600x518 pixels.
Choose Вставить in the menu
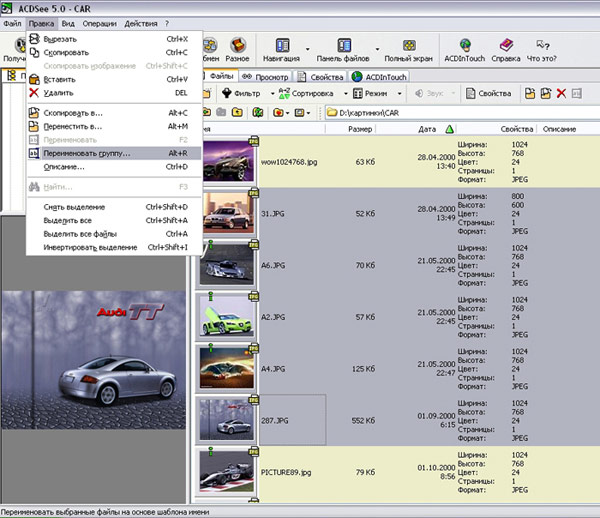click(114, 79)
